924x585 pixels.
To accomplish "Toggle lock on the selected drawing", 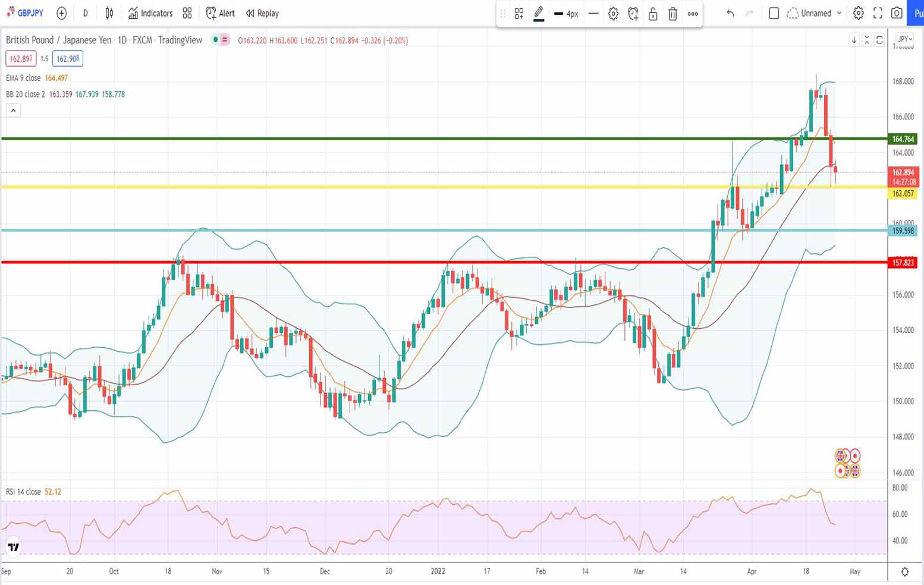I will pos(653,14).
